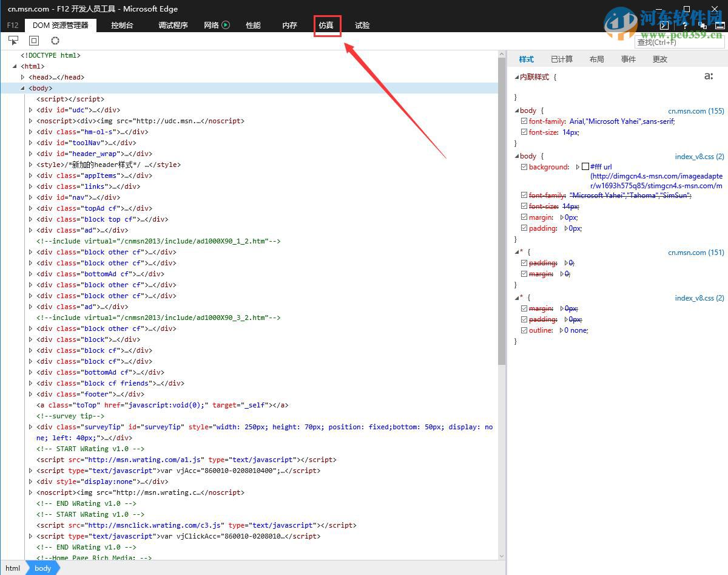Open the first index_v8.css (2) link
Image resolution: width=728 pixels, height=575 pixels.
pyautogui.click(x=699, y=157)
